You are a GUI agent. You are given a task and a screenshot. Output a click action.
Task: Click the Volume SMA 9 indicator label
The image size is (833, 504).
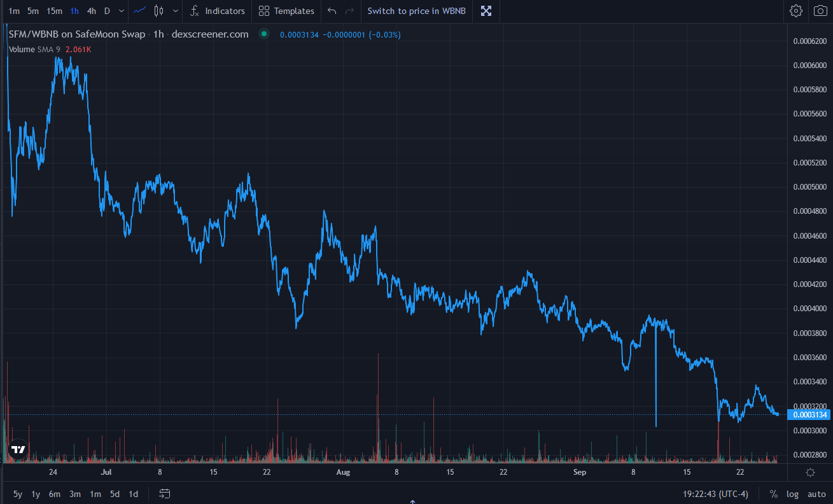pyautogui.click(x=35, y=49)
